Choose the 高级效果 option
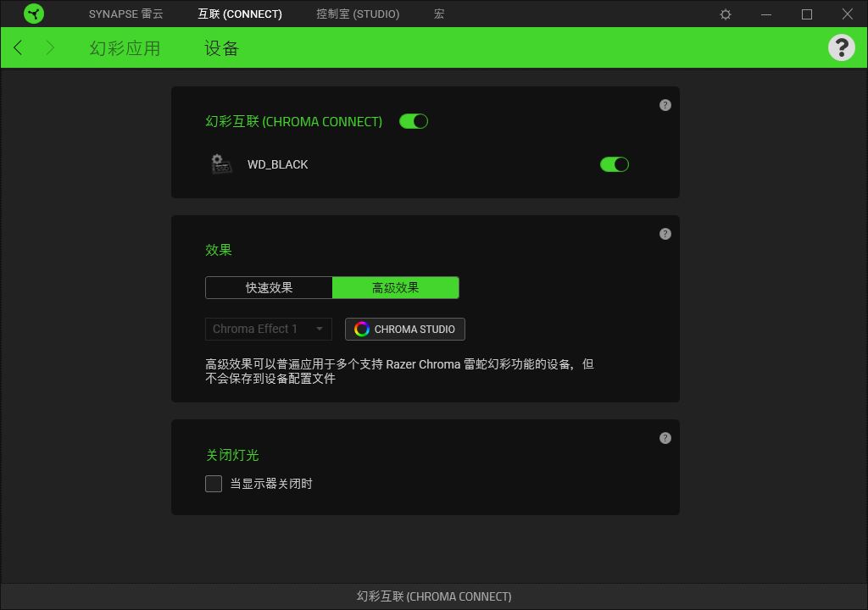Image resolution: width=868 pixels, height=610 pixels. click(395, 288)
